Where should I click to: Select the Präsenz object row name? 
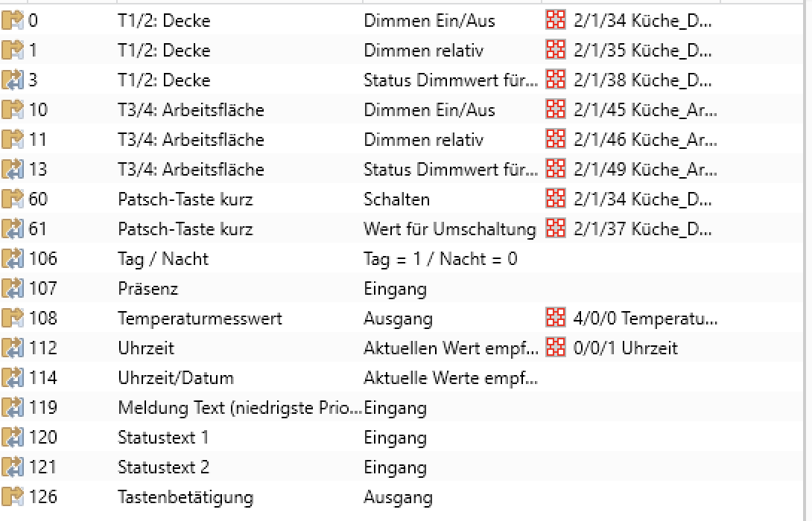pyautogui.click(x=148, y=289)
